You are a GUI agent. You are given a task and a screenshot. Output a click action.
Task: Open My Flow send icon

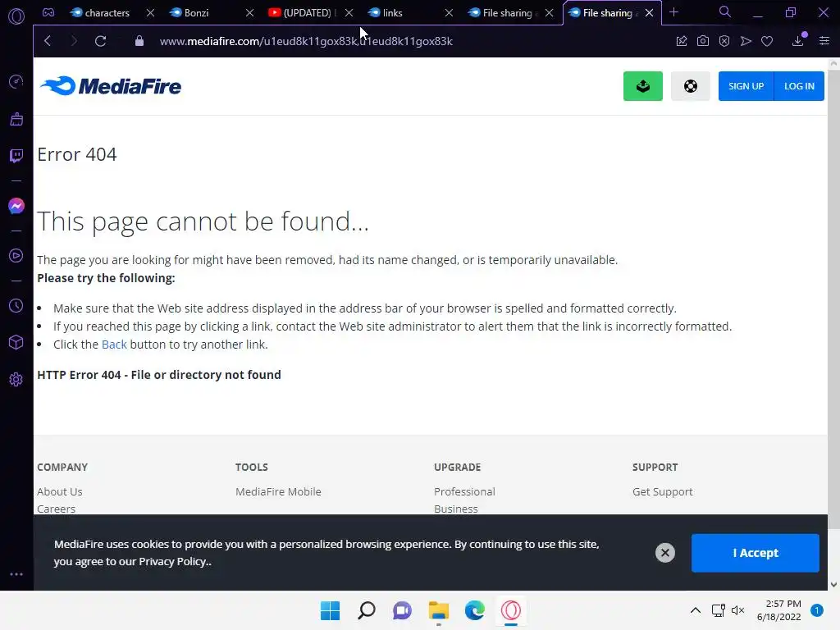(746, 41)
